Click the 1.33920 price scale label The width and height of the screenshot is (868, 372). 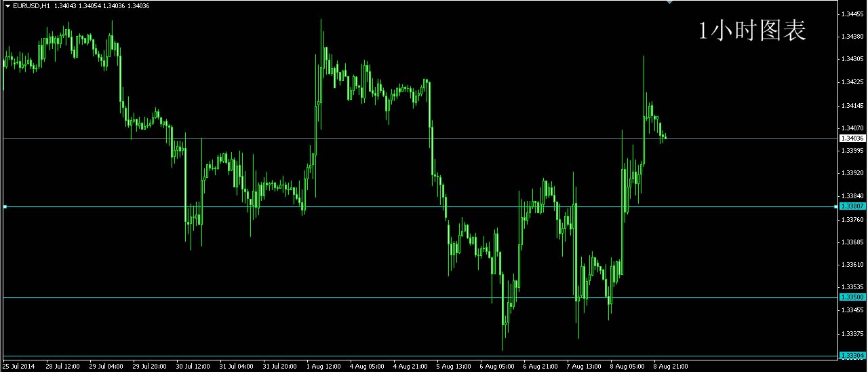(x=853, y=173)
